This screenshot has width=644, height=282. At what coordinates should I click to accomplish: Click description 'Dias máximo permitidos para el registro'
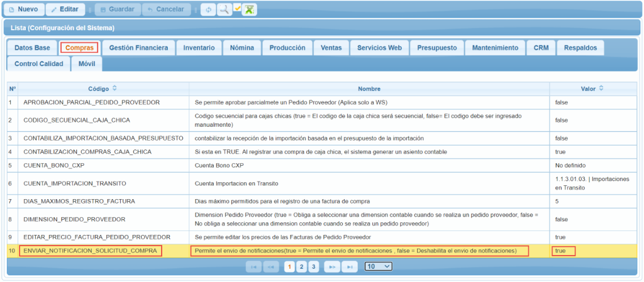pos(282,201)
